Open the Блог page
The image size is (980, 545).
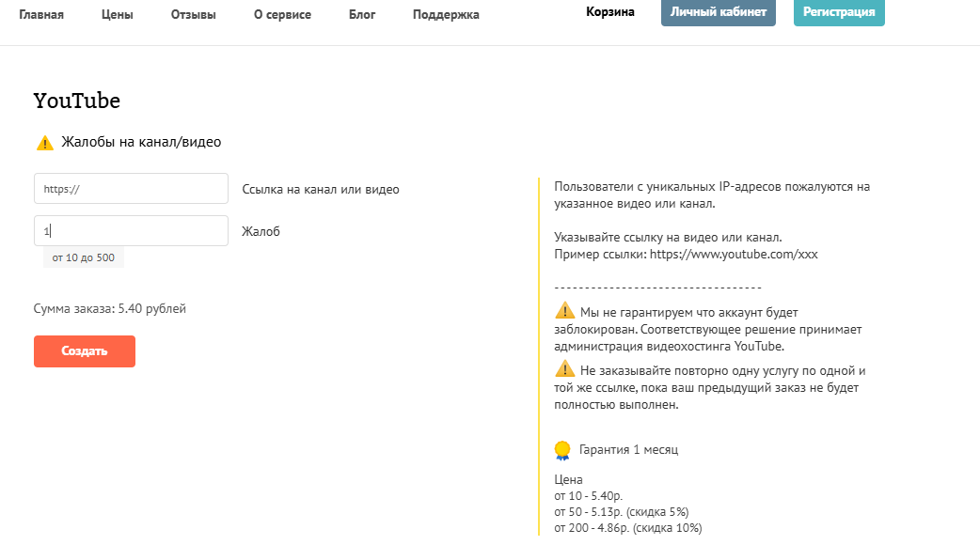362,14
